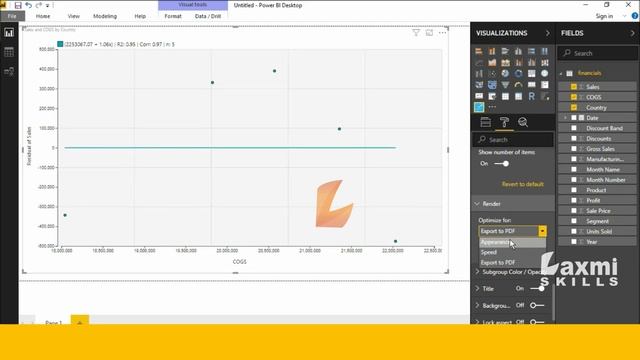
Task: Switch to Report view in left sidebar
Action: point(9,33)
